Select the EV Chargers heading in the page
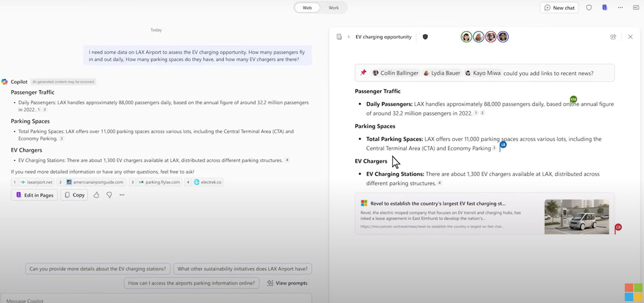 371,161
